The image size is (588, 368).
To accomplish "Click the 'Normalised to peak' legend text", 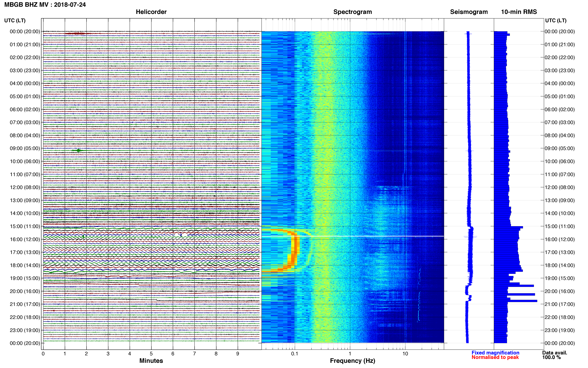I will pyautogui.click(x=495, y=358).
